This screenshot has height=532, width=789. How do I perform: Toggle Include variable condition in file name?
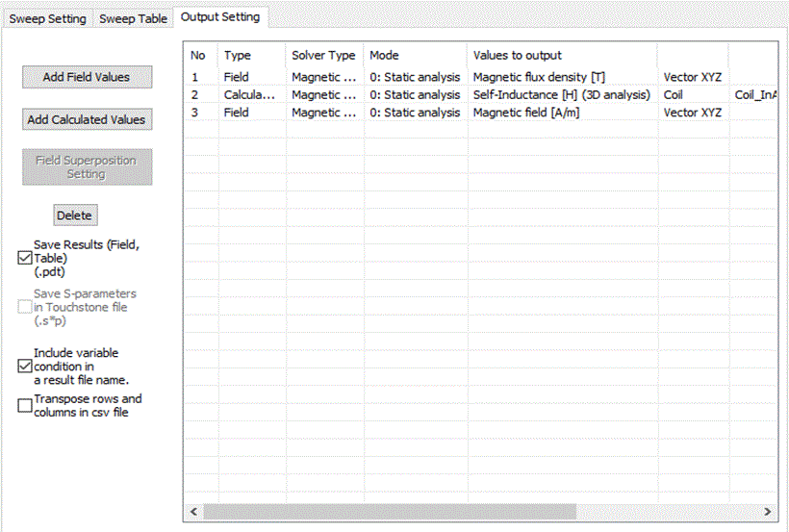click(x=25, y=366)
